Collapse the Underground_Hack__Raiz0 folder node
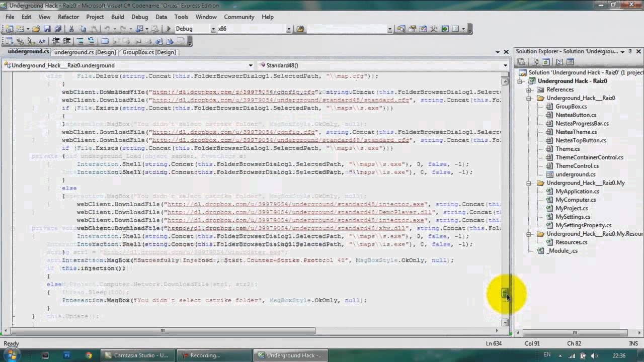Viewport: 644px width, 362px height. 529,98
